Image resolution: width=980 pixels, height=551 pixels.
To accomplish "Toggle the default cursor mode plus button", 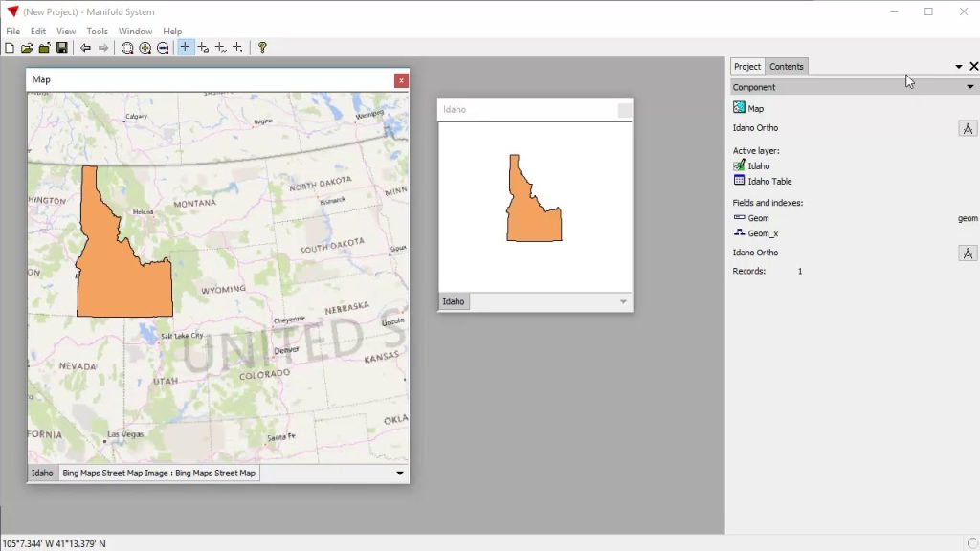I will pyautogui.click(x=186, y=48).
